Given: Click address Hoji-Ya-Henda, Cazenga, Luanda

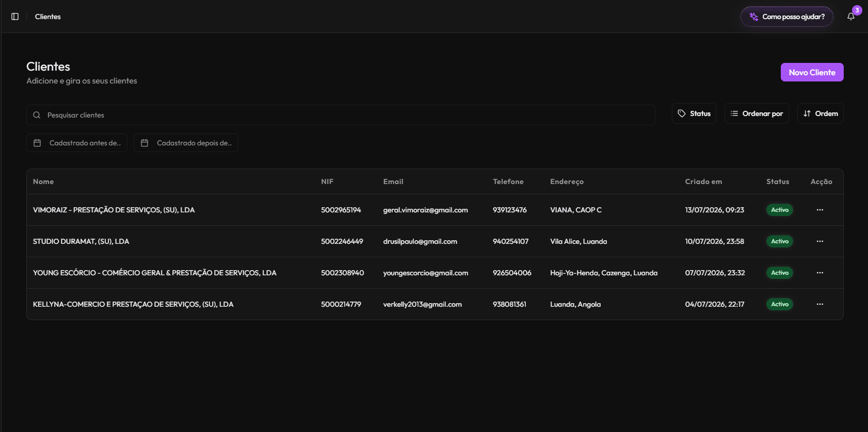Looking at the screenshot, I should click(604, 273).
